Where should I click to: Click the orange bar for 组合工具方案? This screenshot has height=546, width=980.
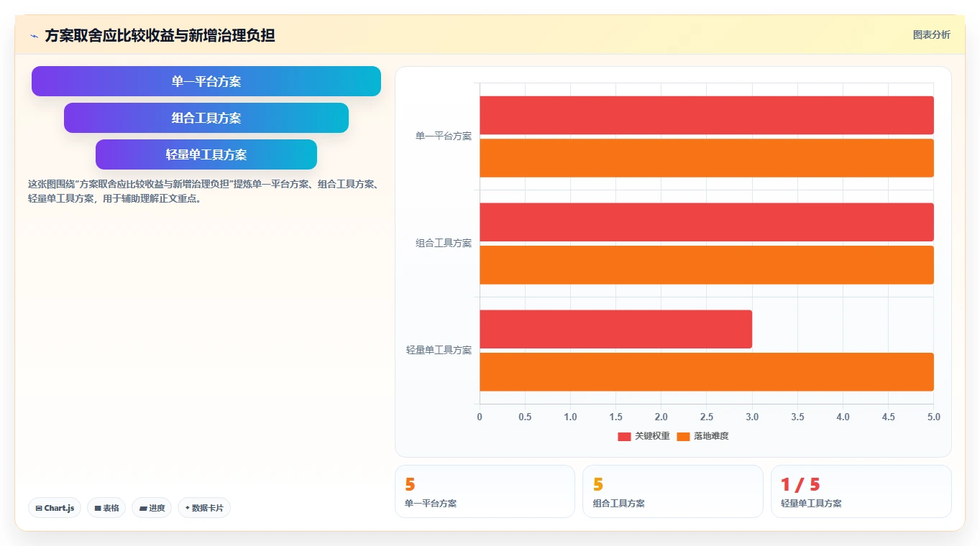tap(707, 265)
